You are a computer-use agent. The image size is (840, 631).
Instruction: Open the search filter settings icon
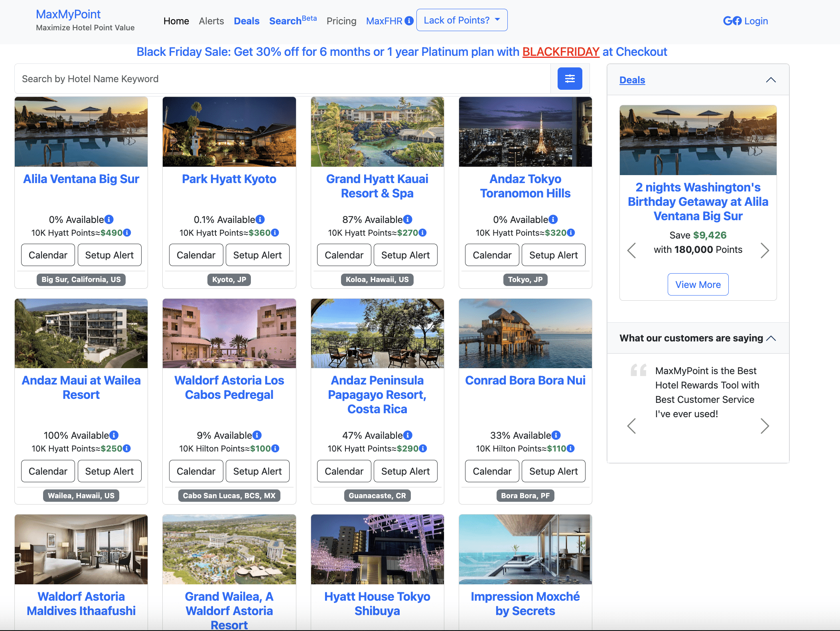point(570,79)
